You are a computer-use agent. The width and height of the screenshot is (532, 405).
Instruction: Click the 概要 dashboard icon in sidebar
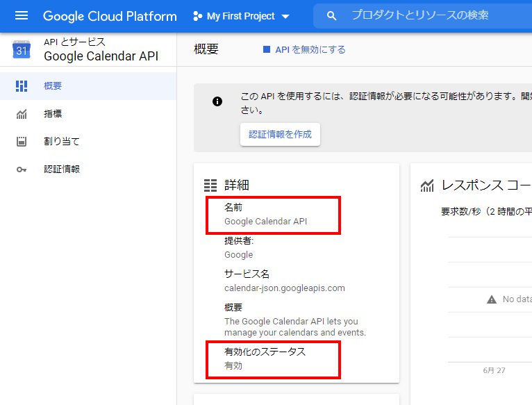22,86
